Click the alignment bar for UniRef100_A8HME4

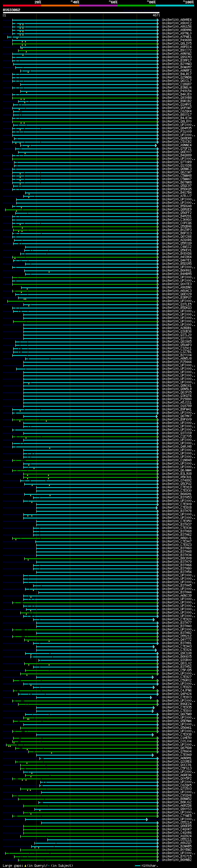point(85,20)
